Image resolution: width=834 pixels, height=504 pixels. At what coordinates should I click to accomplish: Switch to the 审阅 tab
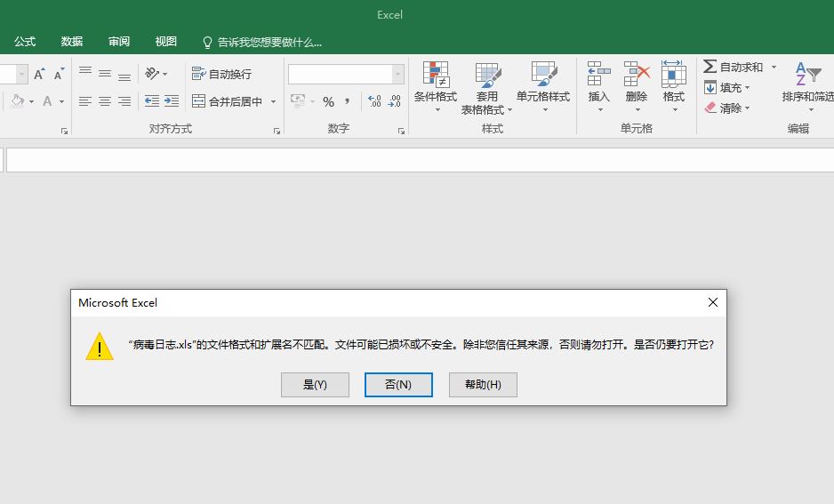(119, 42)
